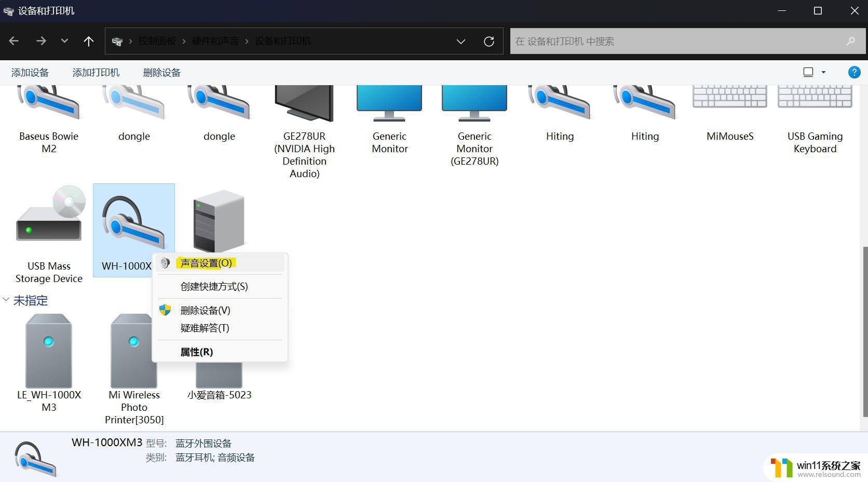
Task: Choose 创建快捷方式(S) from the context menu
Action: pyautogui.click(x=220, y=286)
